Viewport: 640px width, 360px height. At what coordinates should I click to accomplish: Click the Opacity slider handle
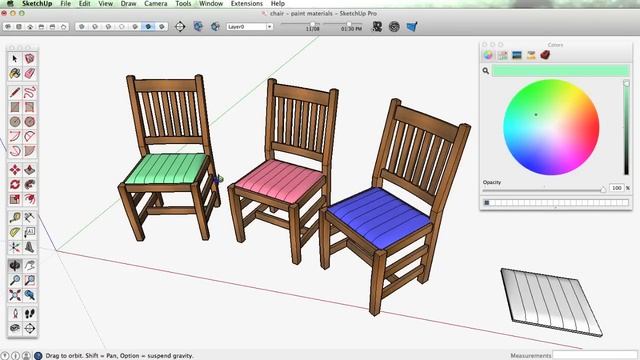[603, 190]
